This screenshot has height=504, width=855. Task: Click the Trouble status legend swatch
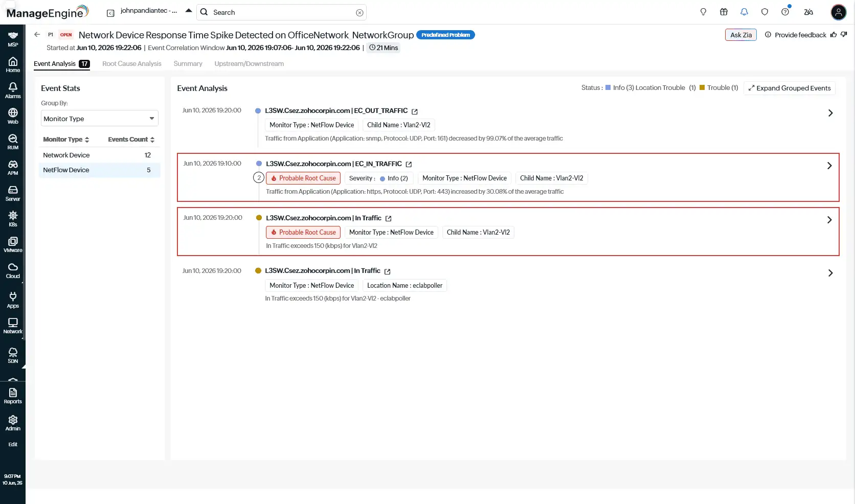pos(702,87)
